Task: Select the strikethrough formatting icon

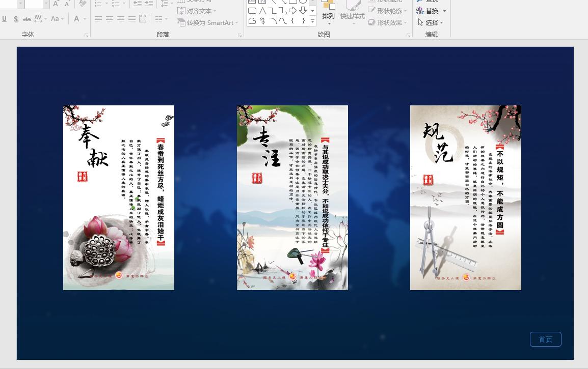Action: click(27, 19)
